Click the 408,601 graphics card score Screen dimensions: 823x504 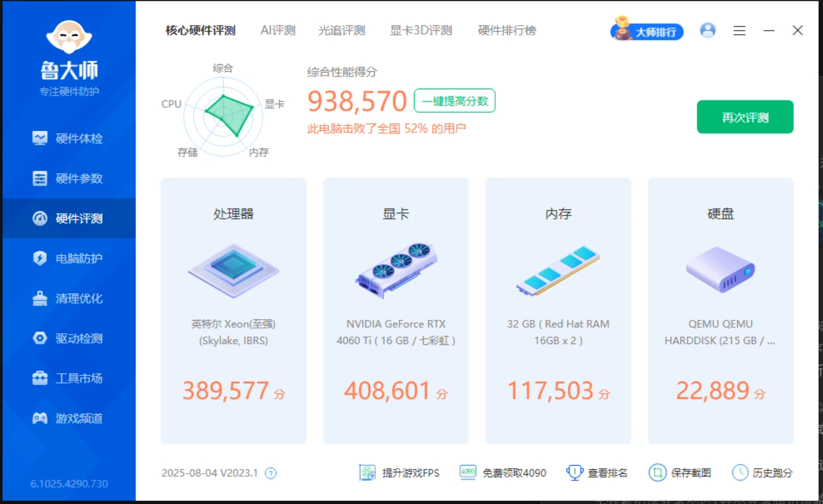pos(387,391)
